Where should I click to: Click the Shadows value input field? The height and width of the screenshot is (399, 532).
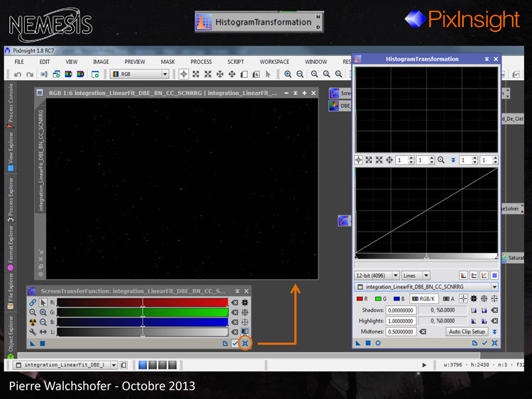point(401,310)
